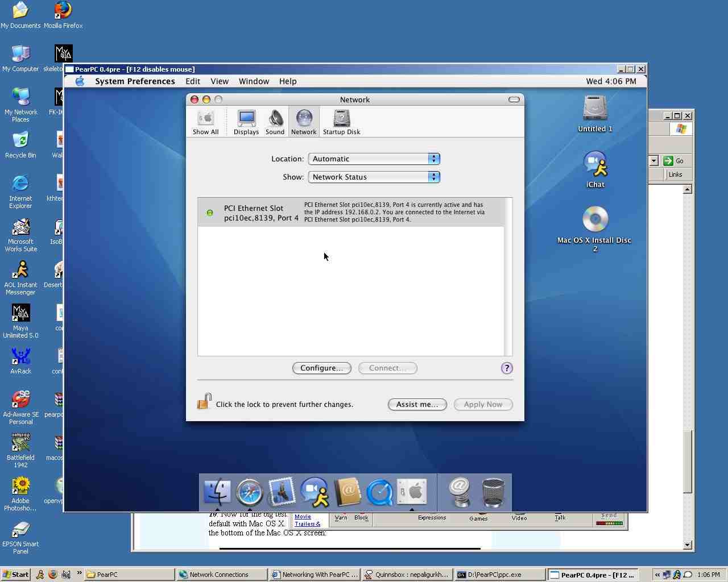728x582 pixels.
Task: Click System Preferences in the Dock
Action: click(412, 492)
